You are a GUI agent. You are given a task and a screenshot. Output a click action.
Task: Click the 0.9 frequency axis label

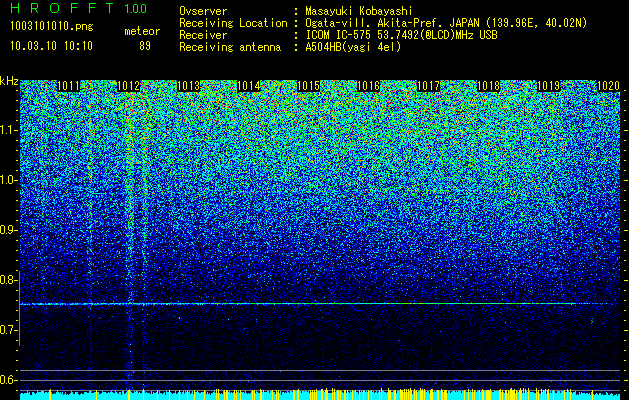pos(8,230)
